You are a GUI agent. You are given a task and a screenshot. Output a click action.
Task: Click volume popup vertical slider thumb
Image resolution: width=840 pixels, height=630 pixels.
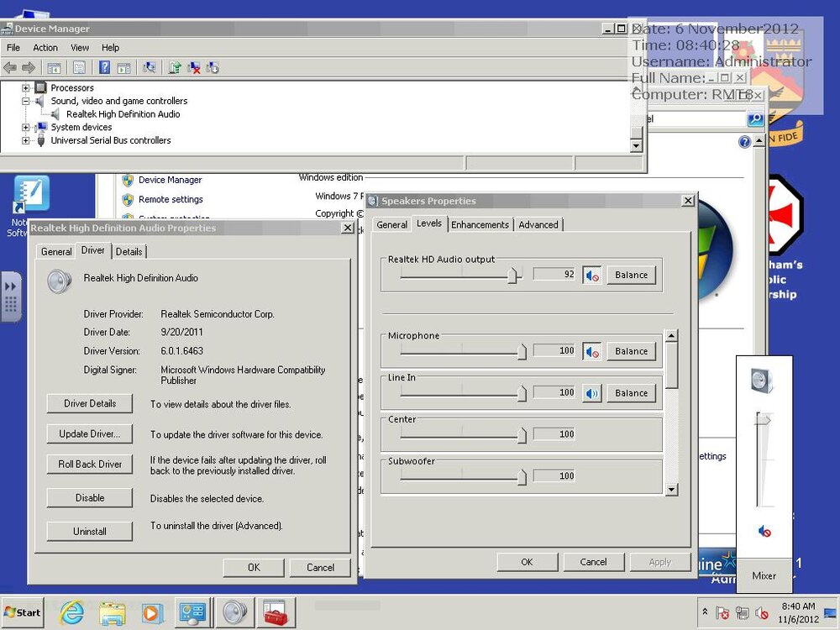click(764, 420)
